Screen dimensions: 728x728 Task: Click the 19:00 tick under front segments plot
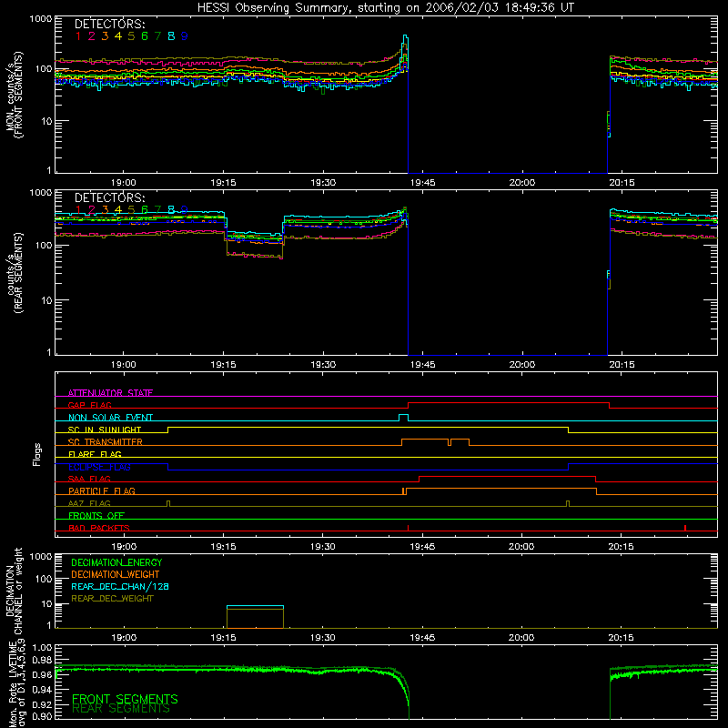click(x=124, y=183)
